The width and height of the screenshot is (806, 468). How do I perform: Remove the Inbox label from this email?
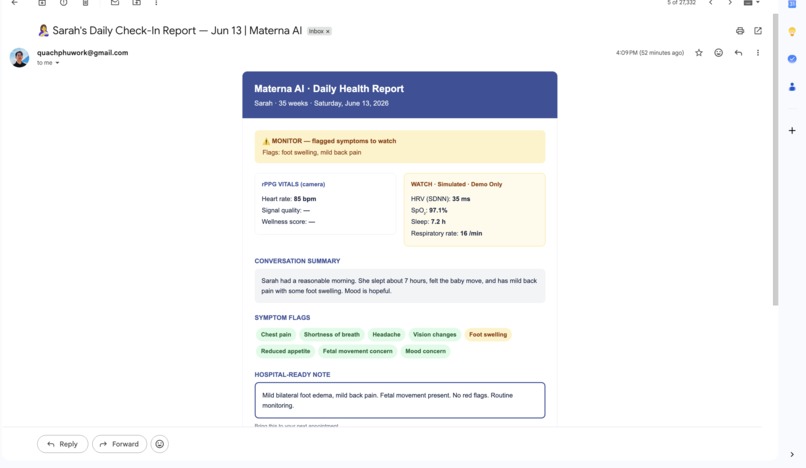327,31
